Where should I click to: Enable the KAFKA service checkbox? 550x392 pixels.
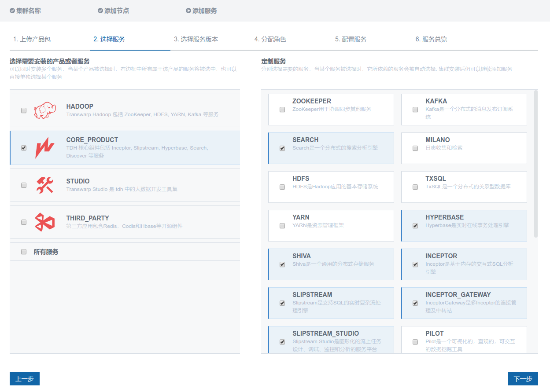click(x=415, y=110)
